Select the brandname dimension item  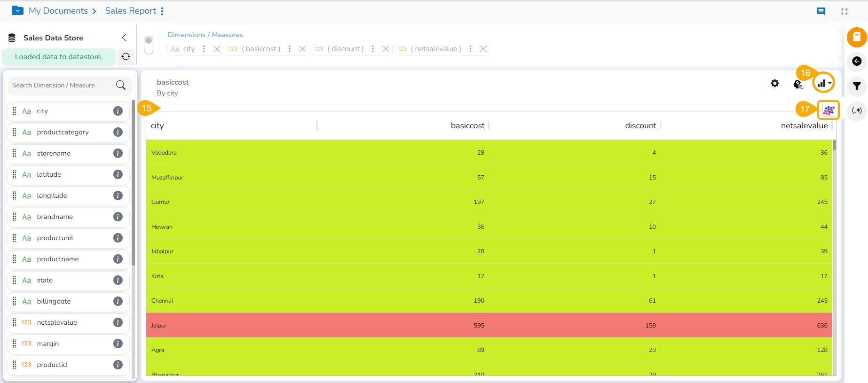(x=69, y=217)
